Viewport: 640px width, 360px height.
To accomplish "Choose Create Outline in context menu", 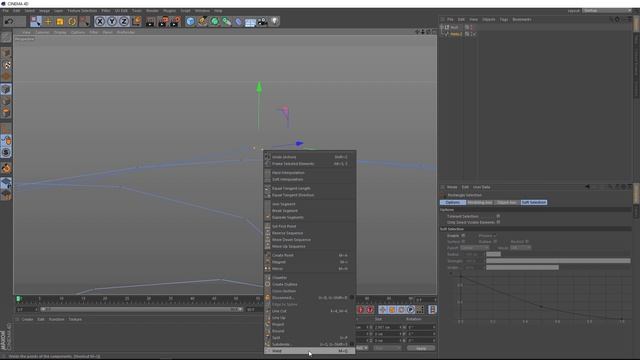I will click(x=309, y=284).
